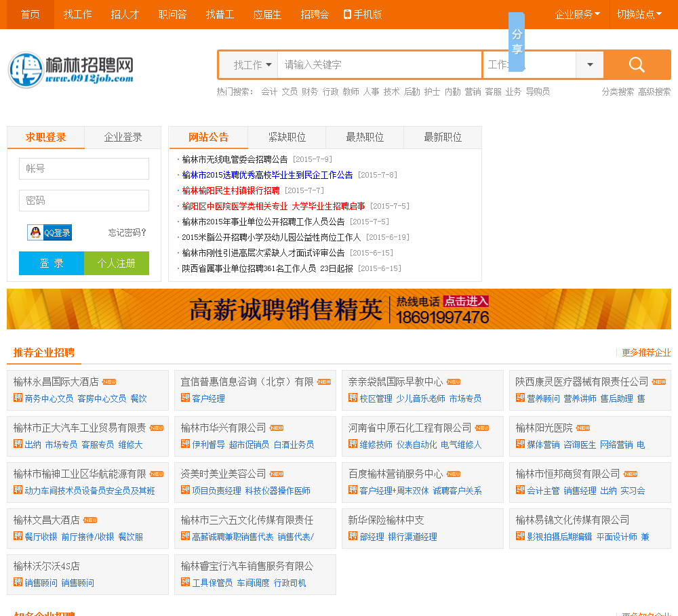The height and width of the screenshot is (616, 678).
Task: Open the 切换站点 site switcher
Action: coord(639,14)
